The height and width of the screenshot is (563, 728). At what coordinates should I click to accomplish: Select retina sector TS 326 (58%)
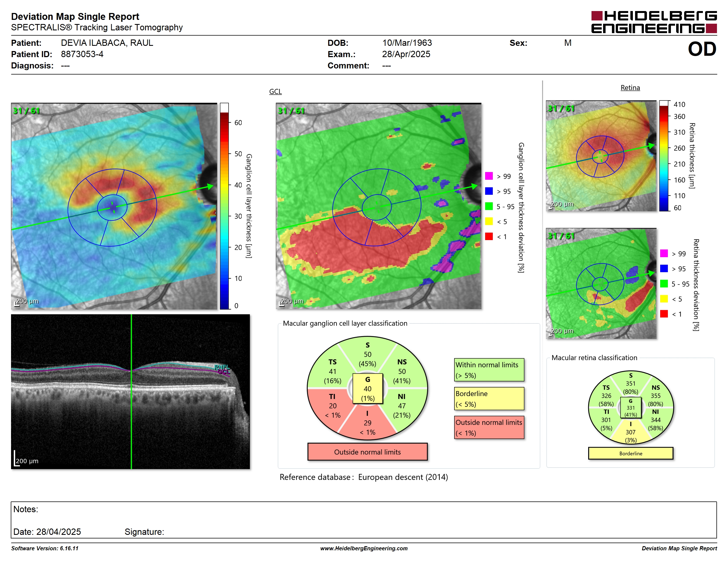tap(606, 395)
